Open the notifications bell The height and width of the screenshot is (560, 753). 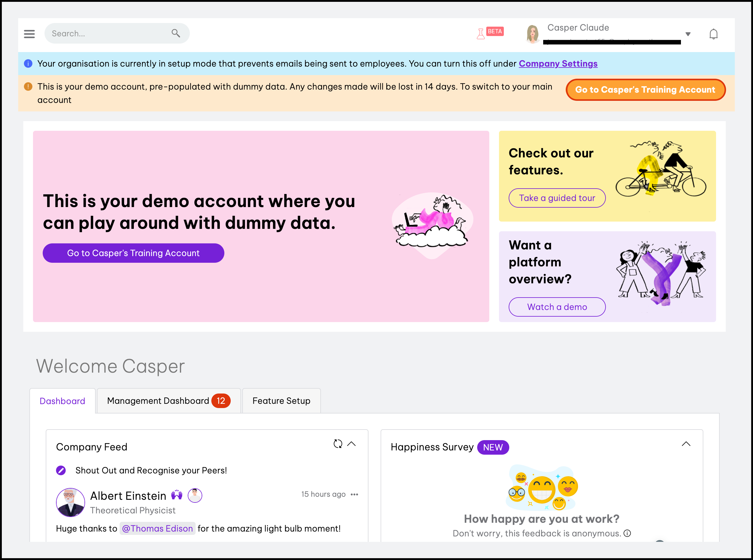(713, 34)
